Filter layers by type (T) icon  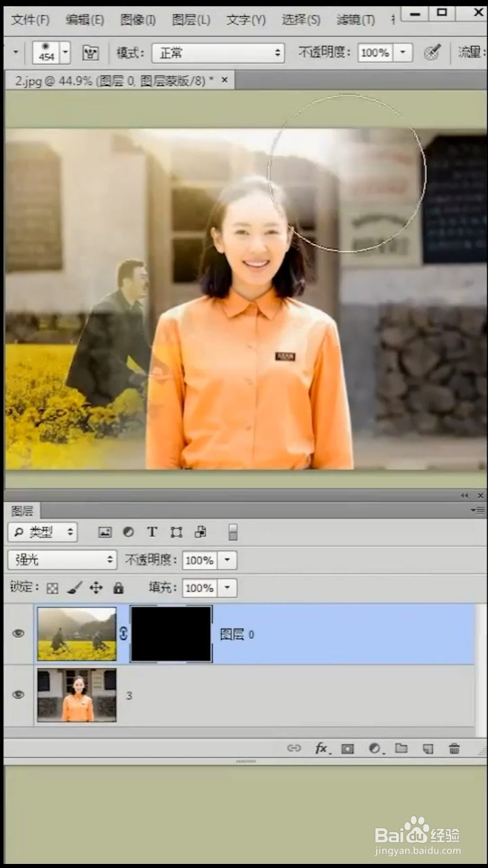click(152, 532)
